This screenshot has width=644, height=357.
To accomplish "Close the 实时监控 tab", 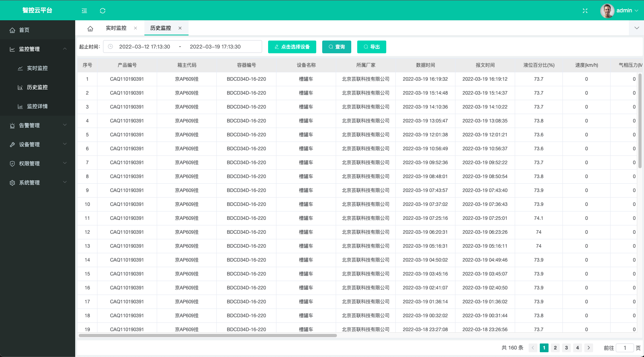I will click(136, 28).
